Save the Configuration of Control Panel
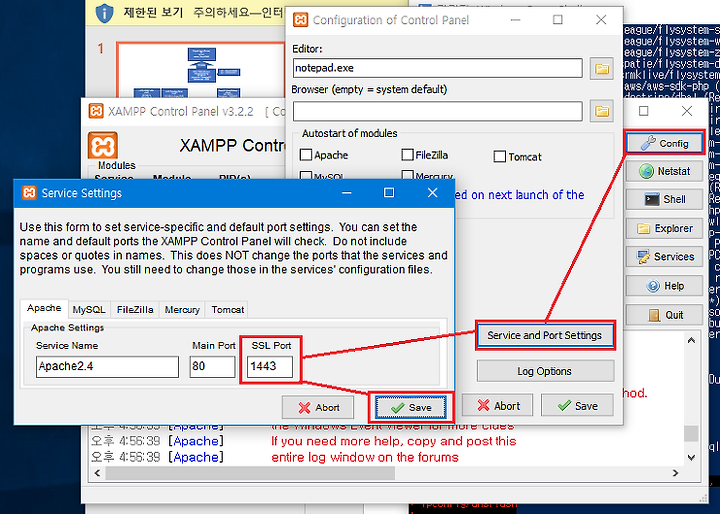This screenshot has width=720, height=514. 577,406
